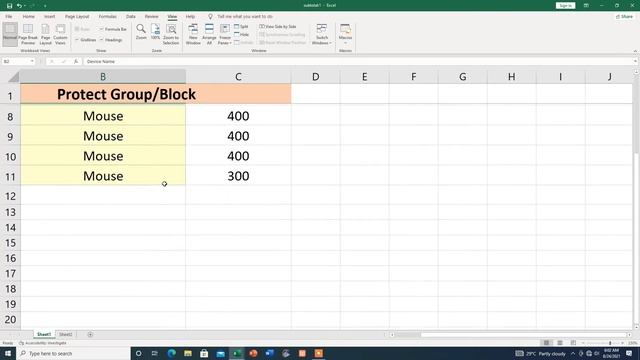
Task: Switch to the Data tab
Action: click(131, 16)
